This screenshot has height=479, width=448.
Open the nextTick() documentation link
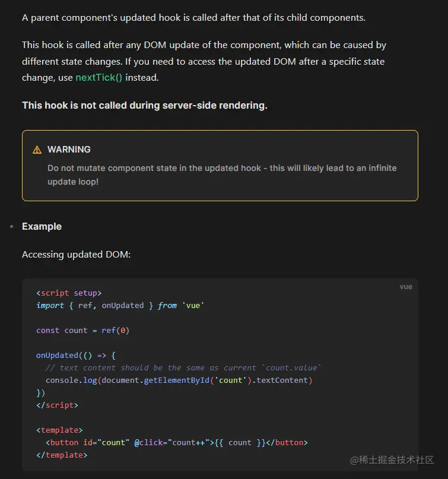tap(99, 78)
